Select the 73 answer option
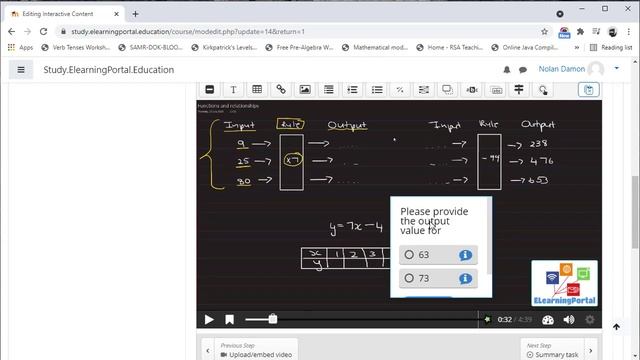 coord(438,278)
